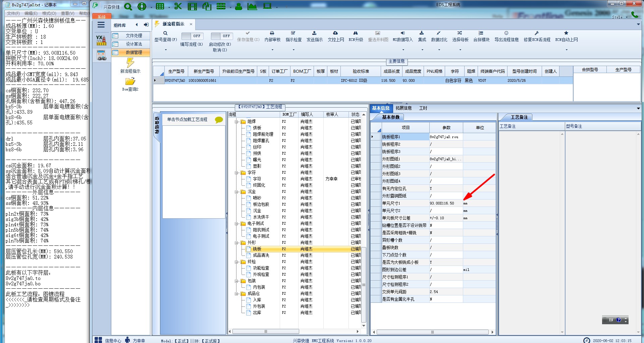644x343 pixels.
Task: Open dropdown arrow under 型号查询(F)
Action: (x=165, y=50)
